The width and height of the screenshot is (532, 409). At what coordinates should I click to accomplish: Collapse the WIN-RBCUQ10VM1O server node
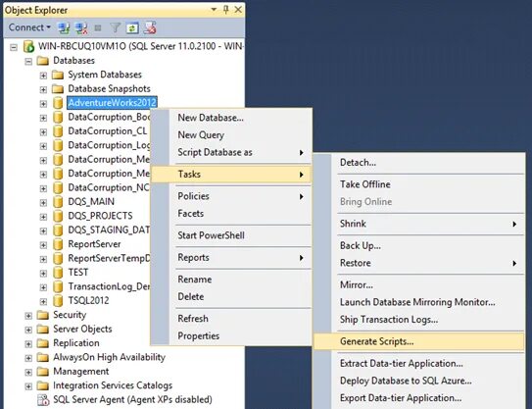point(14,47)
